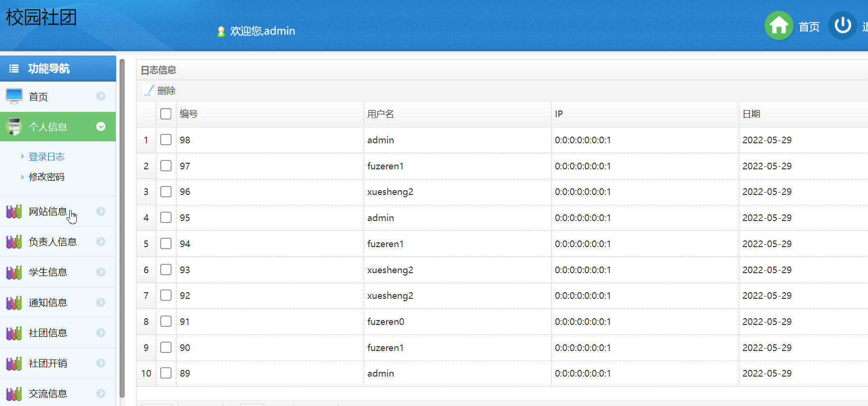Open the 首页 sidebar menu item
The image size is (868, 406).
(x=58, y=97)
